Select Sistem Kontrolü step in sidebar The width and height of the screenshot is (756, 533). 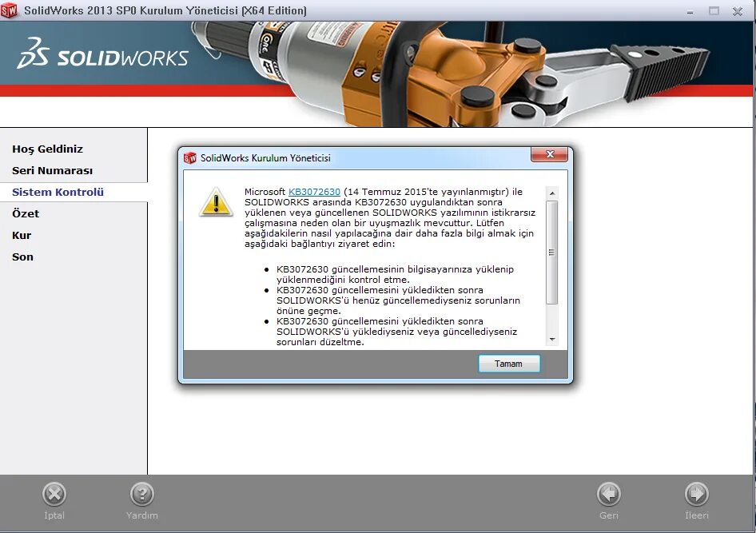[58, 192]
